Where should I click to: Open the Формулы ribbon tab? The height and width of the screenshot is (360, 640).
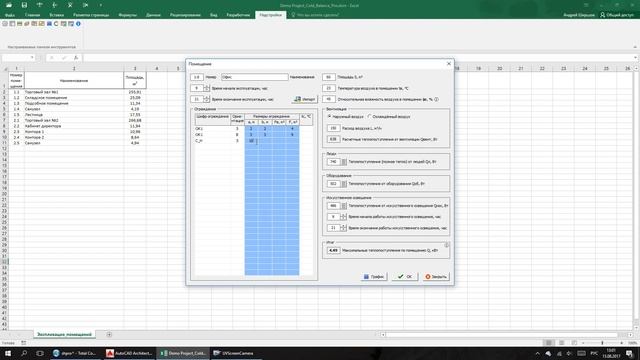(127, 15)
